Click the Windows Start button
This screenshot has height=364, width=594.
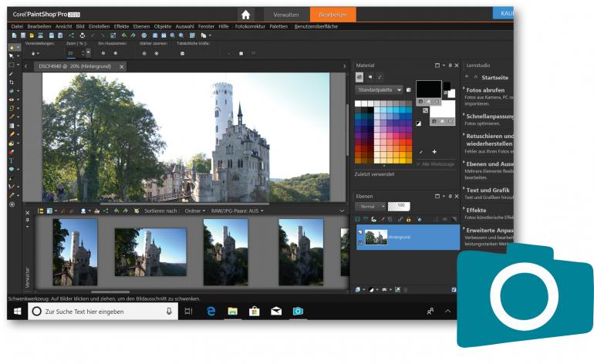18,312
